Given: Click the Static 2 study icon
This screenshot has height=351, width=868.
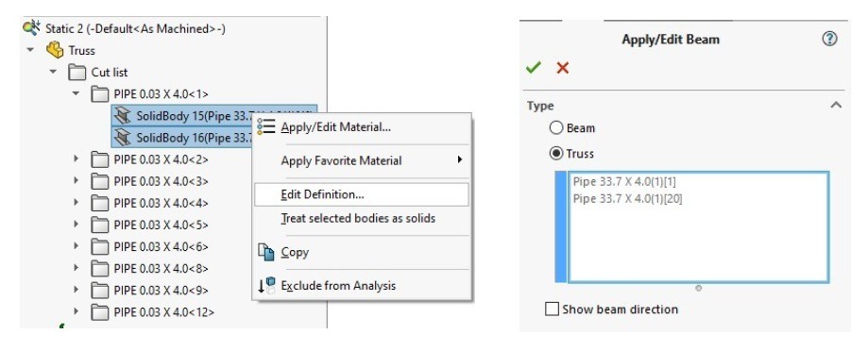Looking at the screenshot, I should pyautogui.click(x=32, y=27).
